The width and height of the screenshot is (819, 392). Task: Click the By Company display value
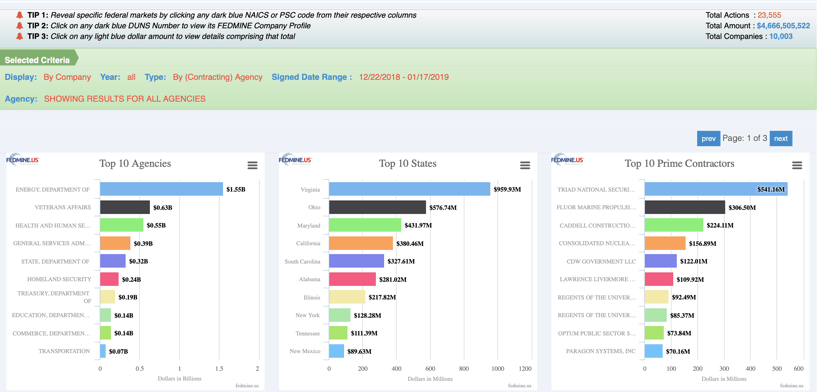[x=67, y=77]
